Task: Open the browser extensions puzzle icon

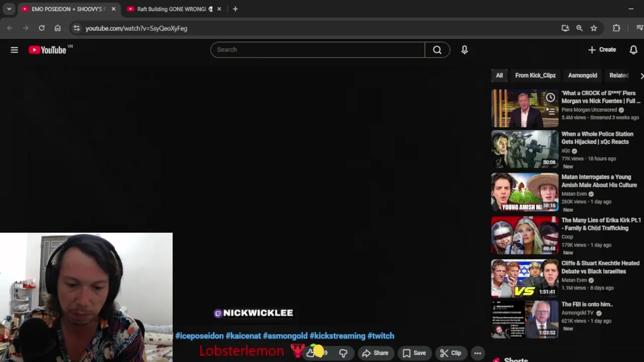Action: 616,28
